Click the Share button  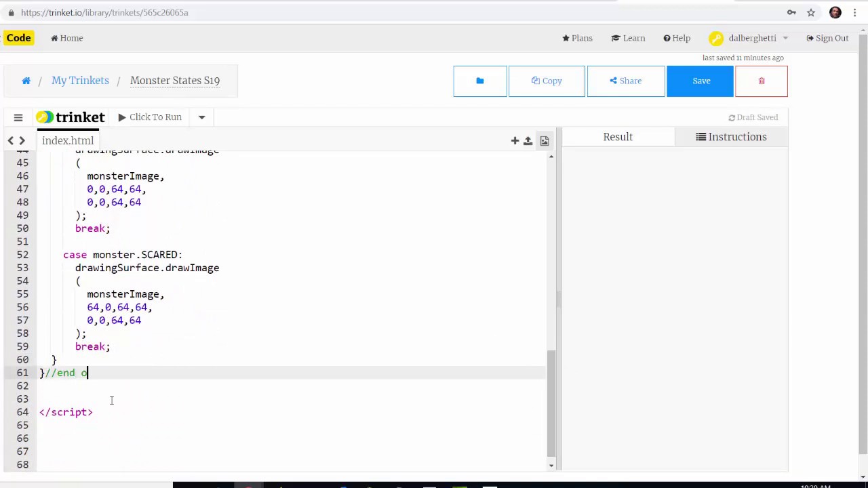pos(626,81)
